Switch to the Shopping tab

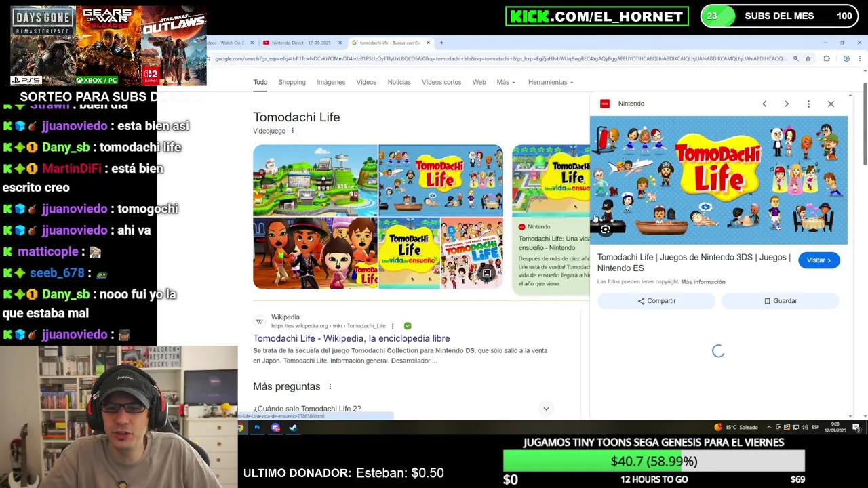[x=292, y=82]
